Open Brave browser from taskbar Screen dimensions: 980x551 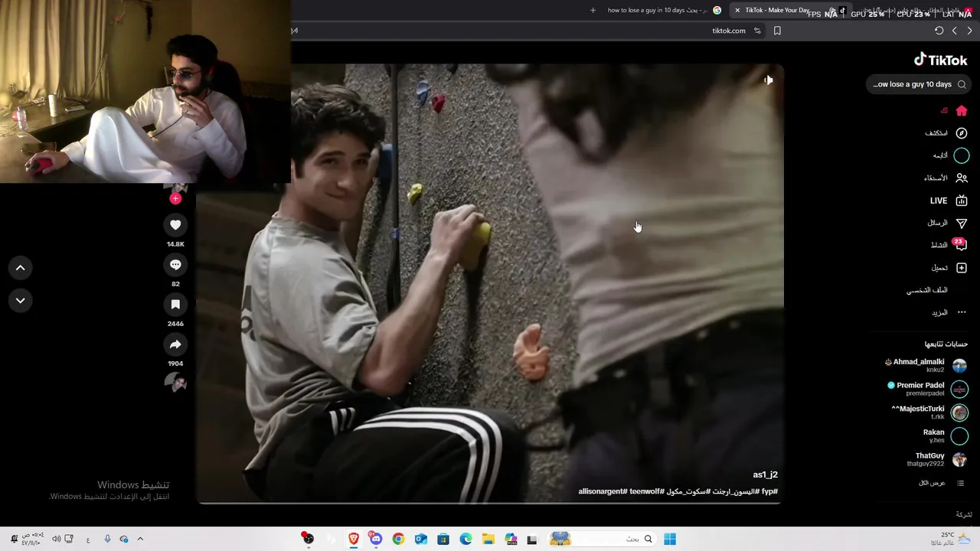click(x=354, y=539)
